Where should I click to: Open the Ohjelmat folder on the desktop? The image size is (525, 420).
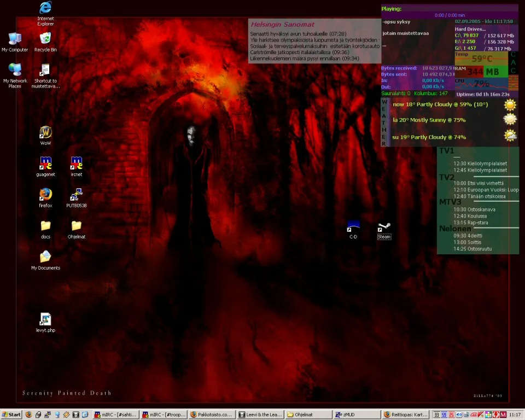coord(76,225)
